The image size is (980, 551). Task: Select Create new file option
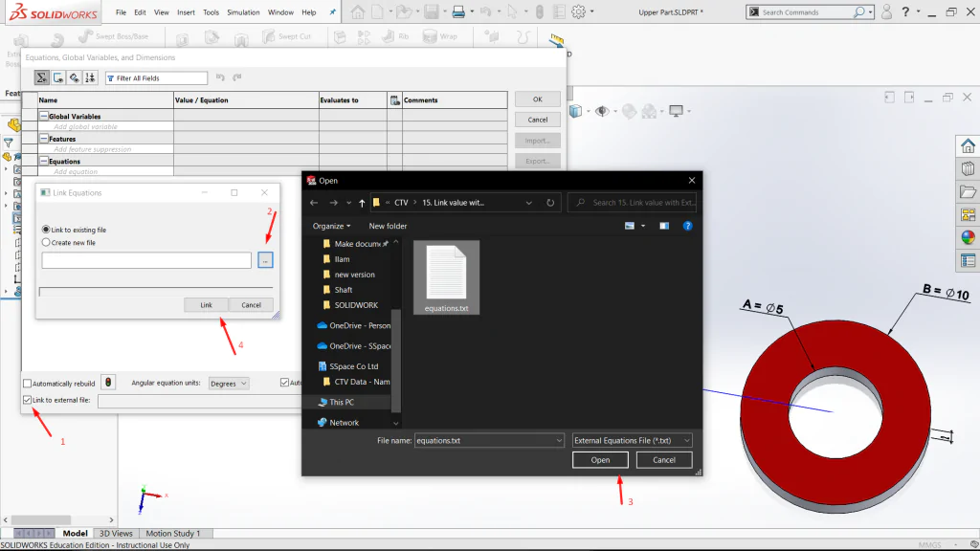click(46, 242)
